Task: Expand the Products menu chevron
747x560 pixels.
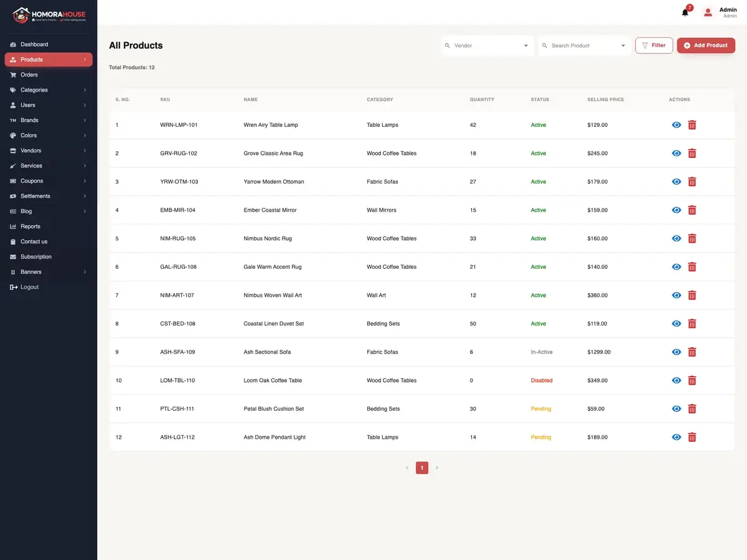Action: coord(85,60)
